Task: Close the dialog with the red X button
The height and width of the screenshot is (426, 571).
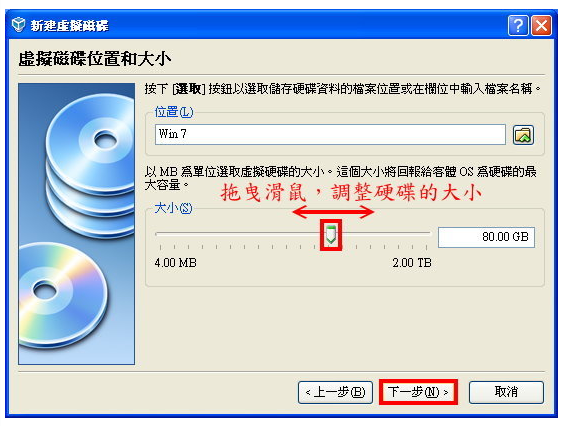Action: 541,26
